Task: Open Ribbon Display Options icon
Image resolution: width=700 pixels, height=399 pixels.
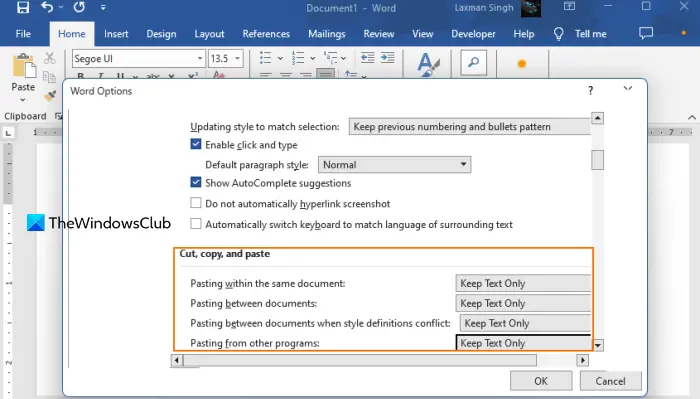Action: (x=569, y=6)
